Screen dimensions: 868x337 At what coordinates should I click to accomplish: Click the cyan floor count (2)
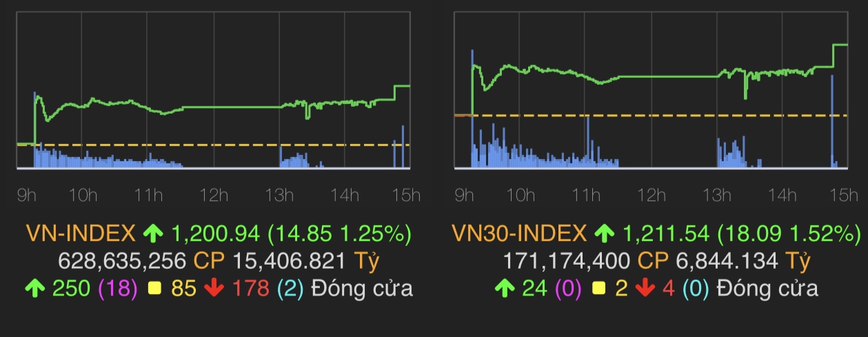click(290, 288)
